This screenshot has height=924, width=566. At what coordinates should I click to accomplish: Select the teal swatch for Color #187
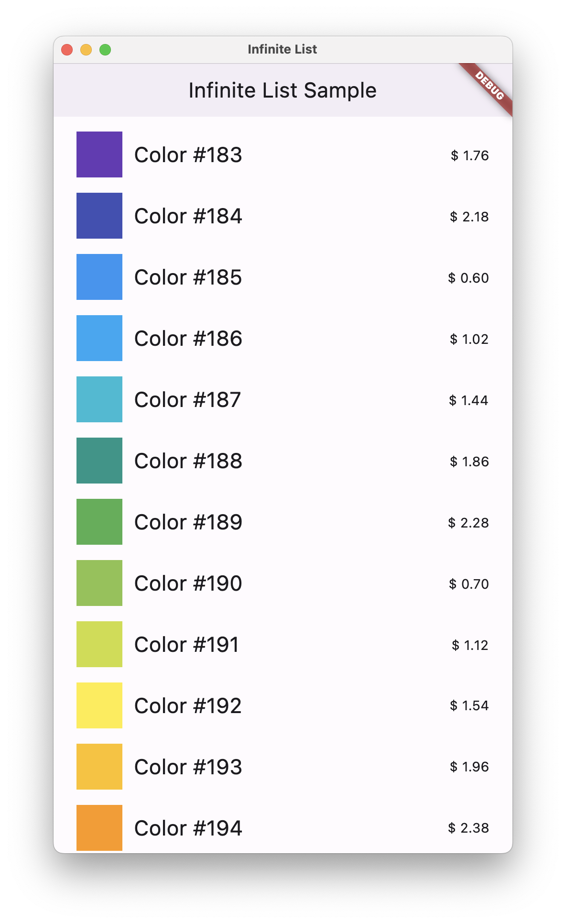(x=99, y=399)
